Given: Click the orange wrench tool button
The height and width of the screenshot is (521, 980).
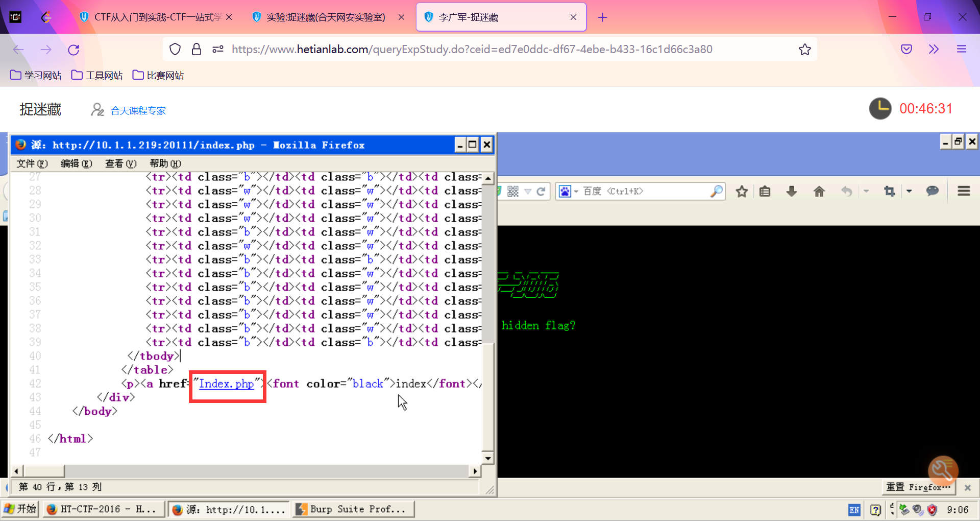Looking at the screenshot, I should coord(943,470).
